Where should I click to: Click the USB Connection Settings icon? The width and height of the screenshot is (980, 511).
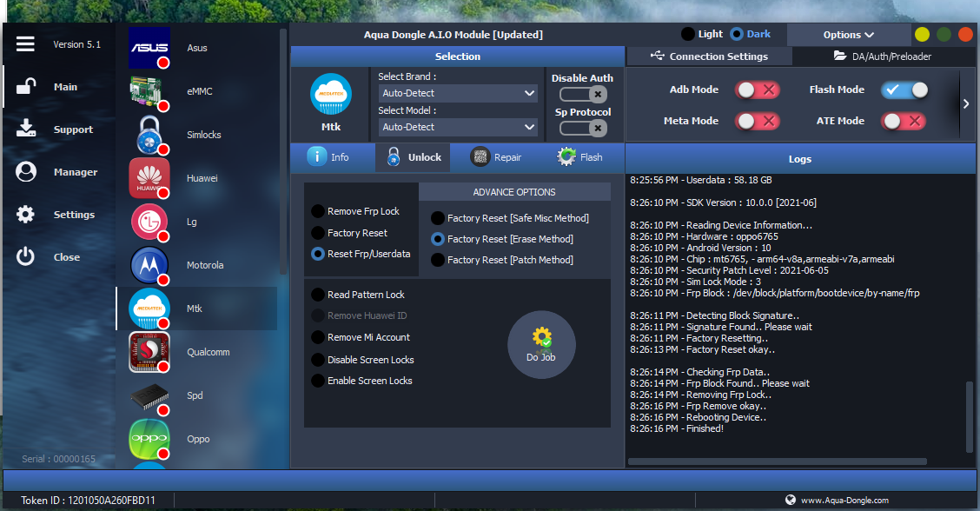657,56
